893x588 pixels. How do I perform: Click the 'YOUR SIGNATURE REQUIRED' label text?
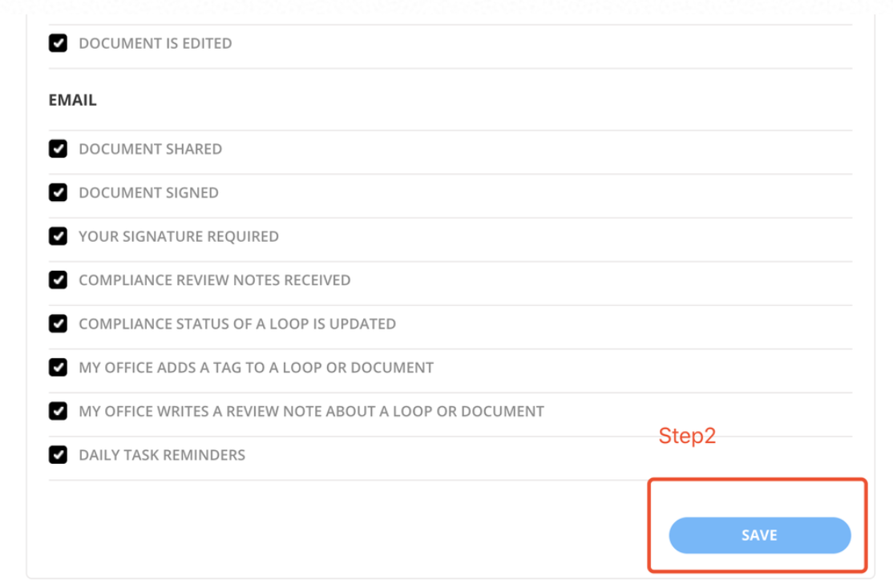point(179,236)
